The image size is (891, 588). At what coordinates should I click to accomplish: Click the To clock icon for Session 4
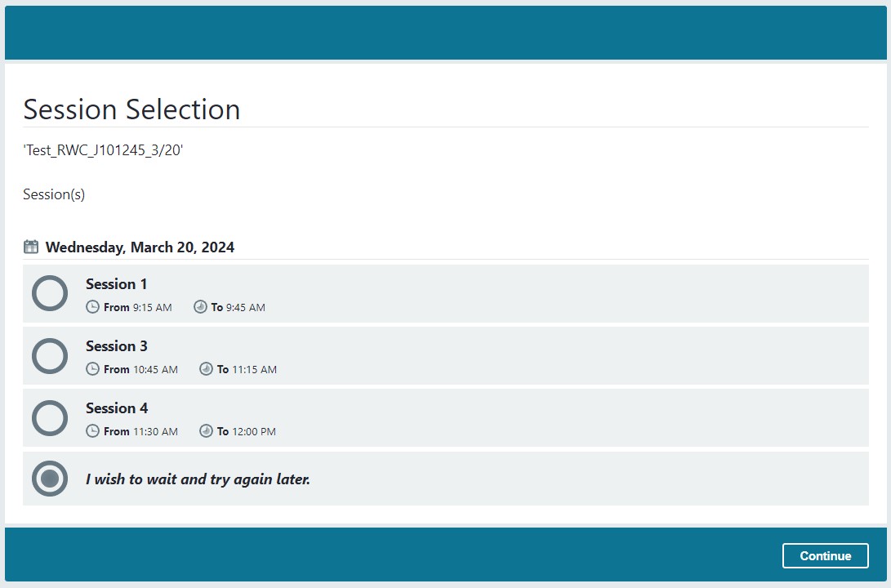tap(206, 431)
